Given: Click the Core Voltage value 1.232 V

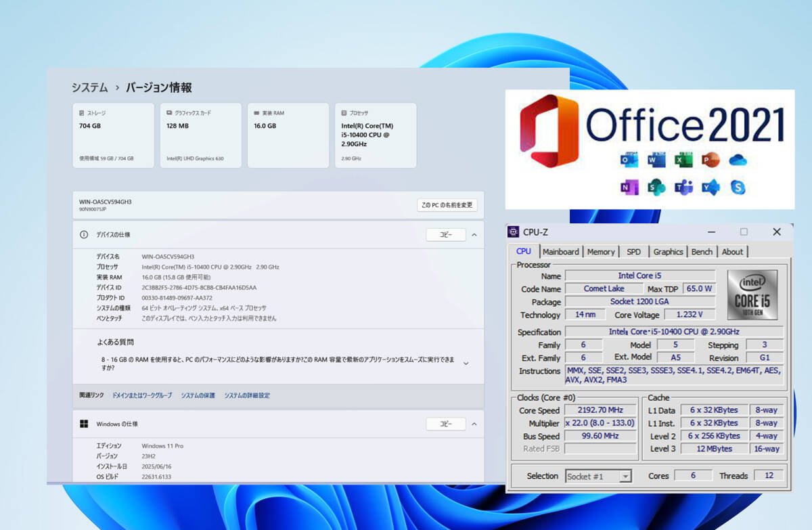Looking at the screenshot, I should [690, 315].
